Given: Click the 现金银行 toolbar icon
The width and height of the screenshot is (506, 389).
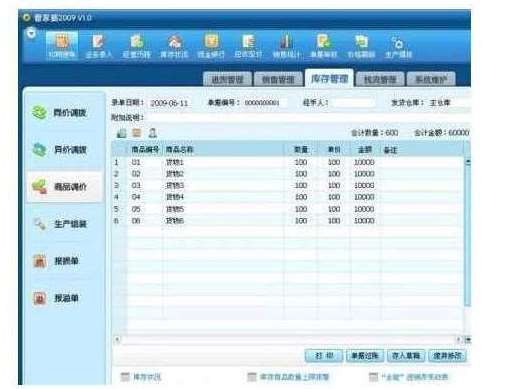Looking at the screenshot, I should point(211,46).
